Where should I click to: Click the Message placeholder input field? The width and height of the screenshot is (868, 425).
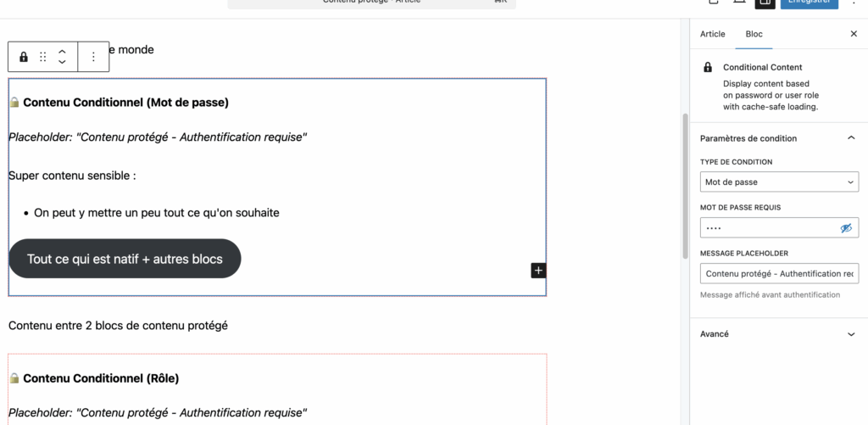[780, 274]
